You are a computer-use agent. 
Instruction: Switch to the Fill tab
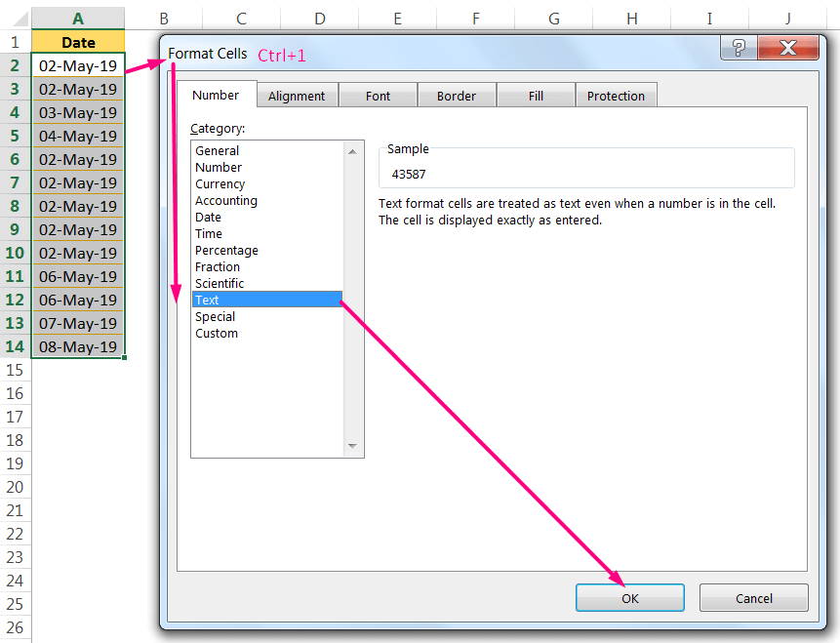536,95
